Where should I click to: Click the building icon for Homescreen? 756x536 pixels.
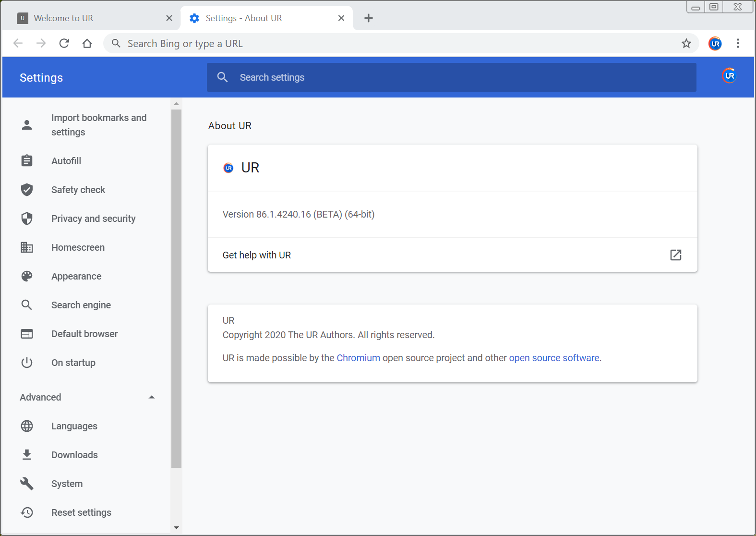pyautogui.click(x=27, y=247)
